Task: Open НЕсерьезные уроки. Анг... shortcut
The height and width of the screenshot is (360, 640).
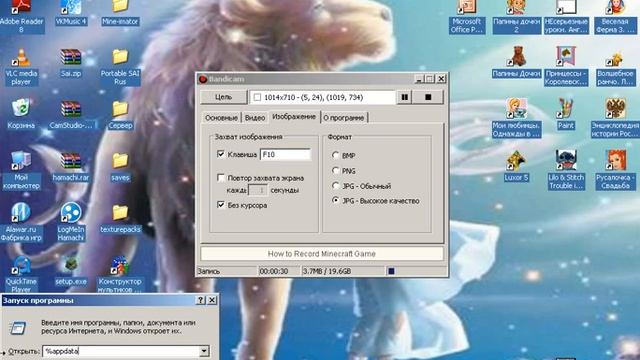Action: [x=566, y=8]
